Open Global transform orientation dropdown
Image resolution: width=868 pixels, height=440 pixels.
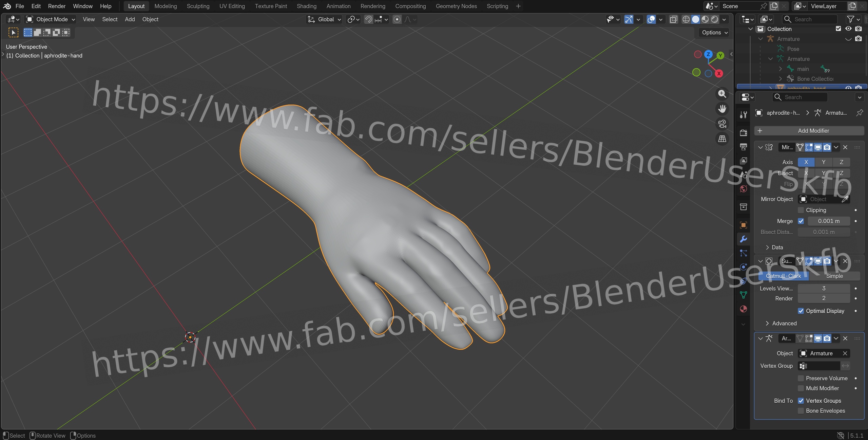click(x=324, y=19)
